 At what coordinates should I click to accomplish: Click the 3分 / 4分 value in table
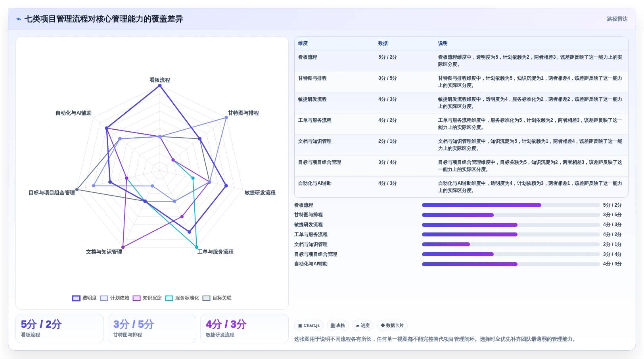point(387,162)
